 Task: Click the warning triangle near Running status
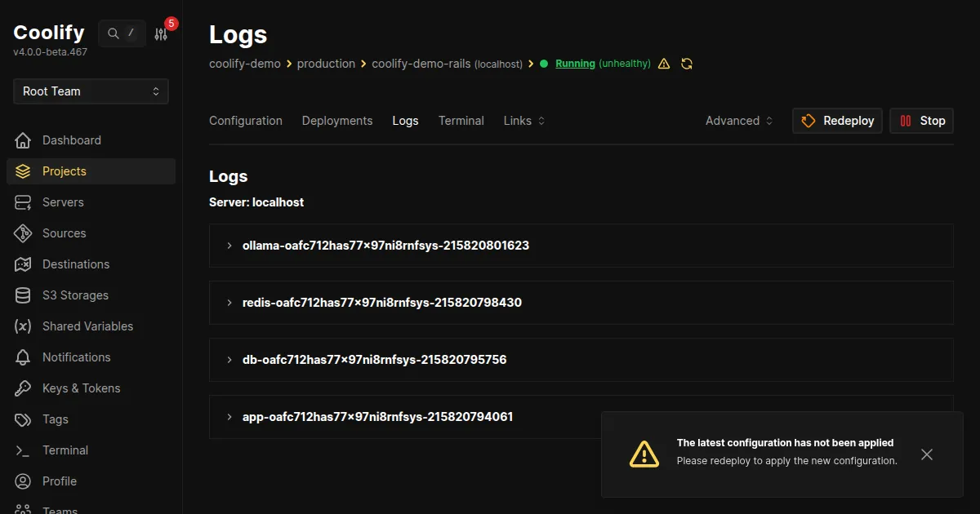(664, 63)
